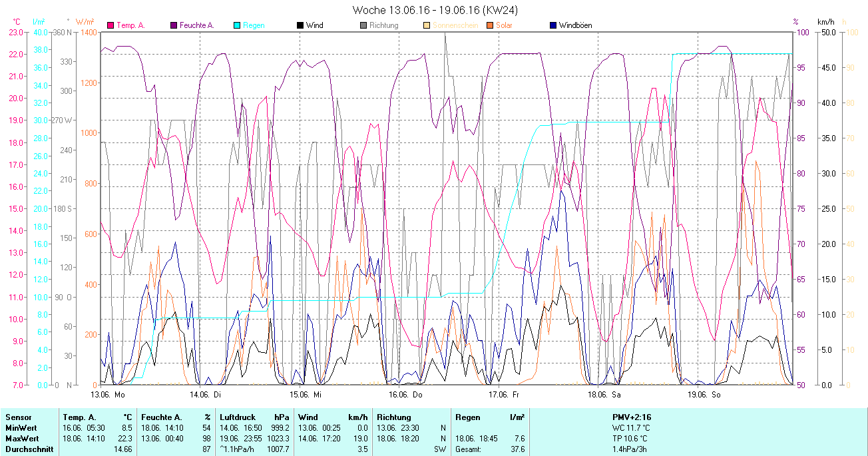Click the rain timestamp '18.06. 18:45'

[x=477, y=439]
